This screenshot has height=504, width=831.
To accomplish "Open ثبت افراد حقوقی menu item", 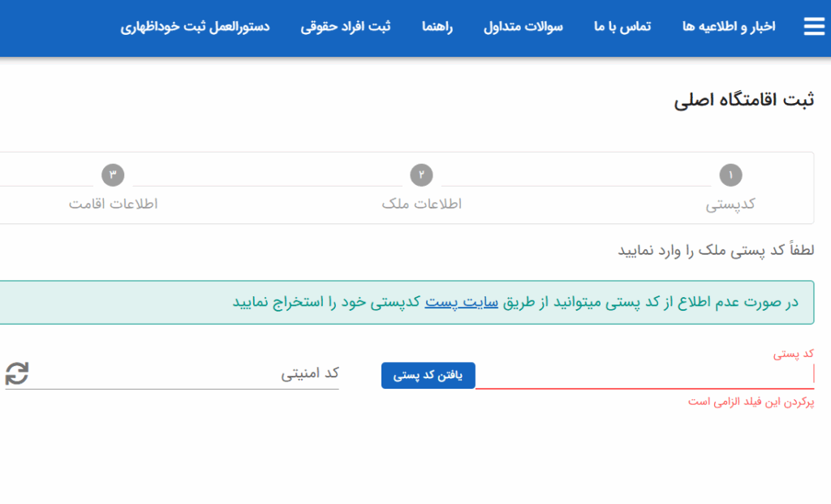I will point(346,27).
